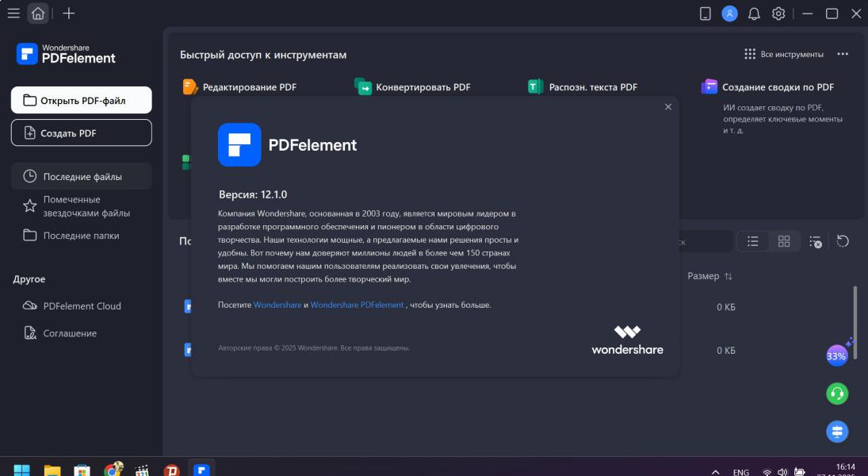Close the About PDFelement dialog

[x=667, y=107]
